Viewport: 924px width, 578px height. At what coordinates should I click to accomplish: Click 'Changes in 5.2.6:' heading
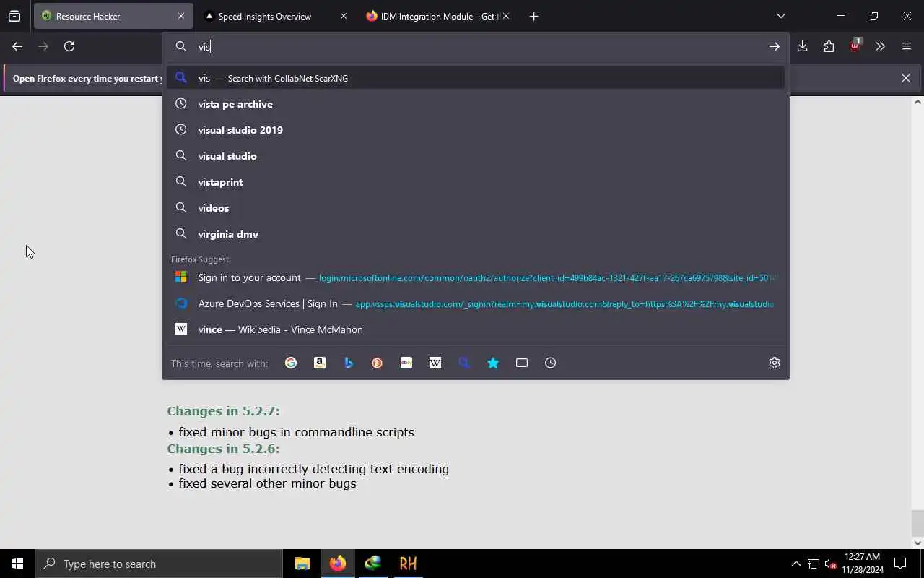(x=223, y=449)
